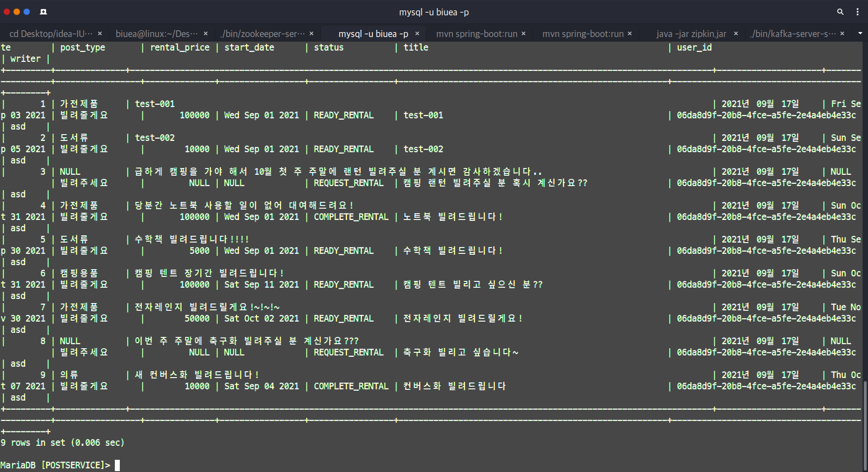Close the 'biuea@linux' tab with its X
The height and width of the screenshot is (472, 868).
pyautogui.click(x=206, y=33)
